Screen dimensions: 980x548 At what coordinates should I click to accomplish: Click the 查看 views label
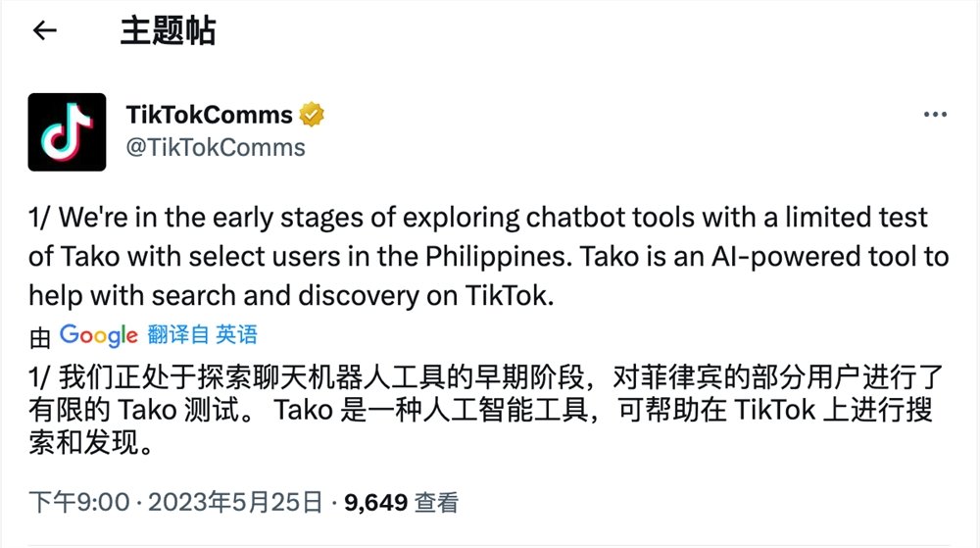[x=436, y=503]
